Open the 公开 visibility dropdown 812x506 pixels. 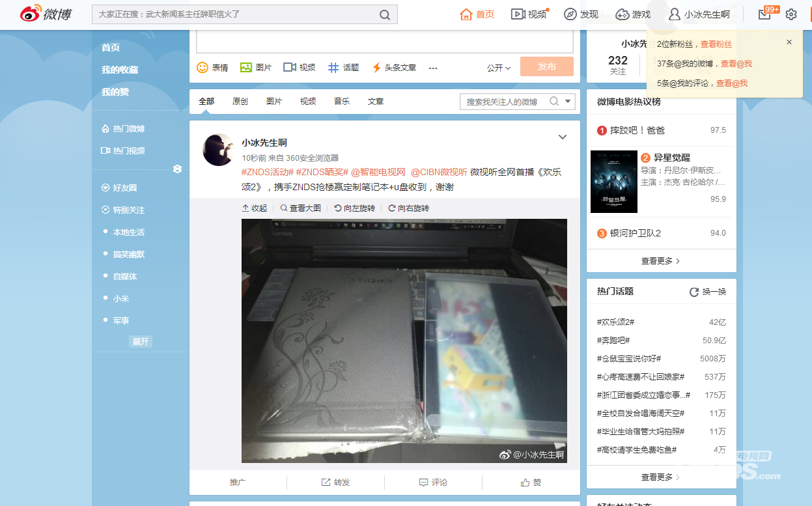pyautogui.click(x=499, y=68)
